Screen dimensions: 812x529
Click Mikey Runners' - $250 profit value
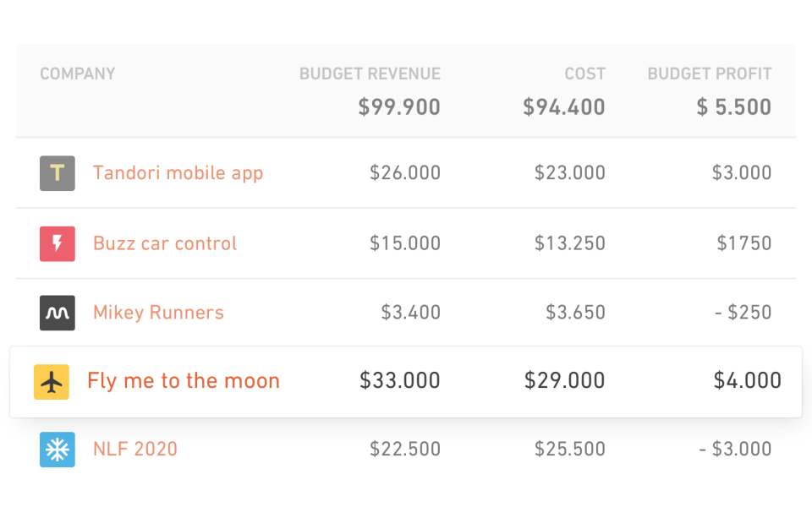(x=743, y=313)
